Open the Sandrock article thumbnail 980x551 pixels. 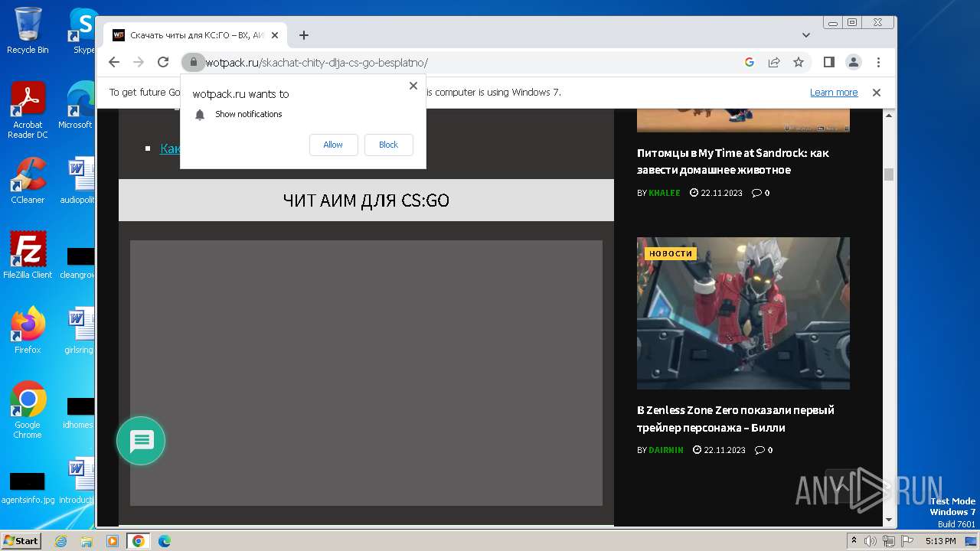[743, 120]
